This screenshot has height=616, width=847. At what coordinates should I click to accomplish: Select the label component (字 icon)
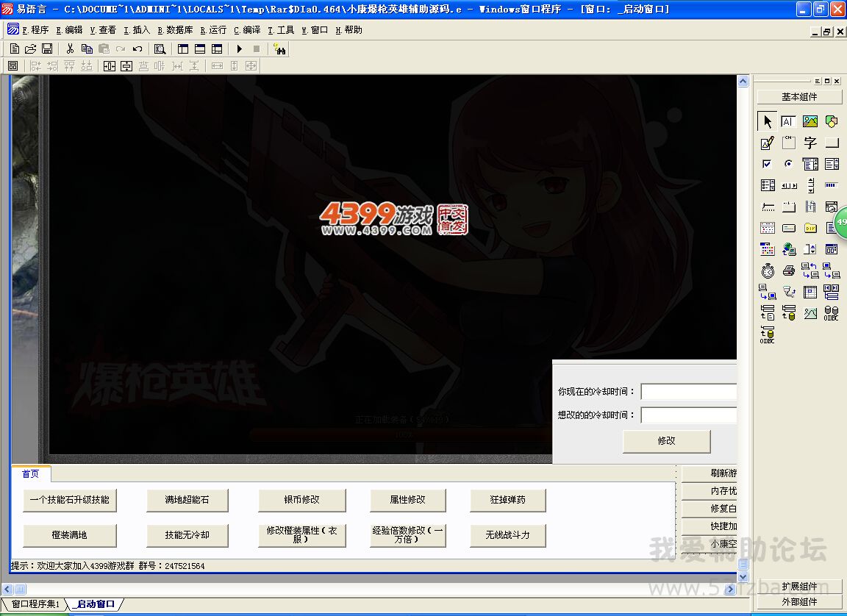810,143
